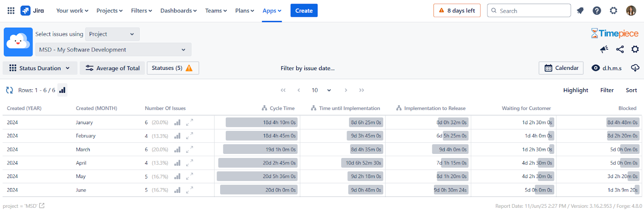This screenshot has height=213, width=644.
Task: Open MSD - My Software Development dropdown
Action: tap(114, 49)
